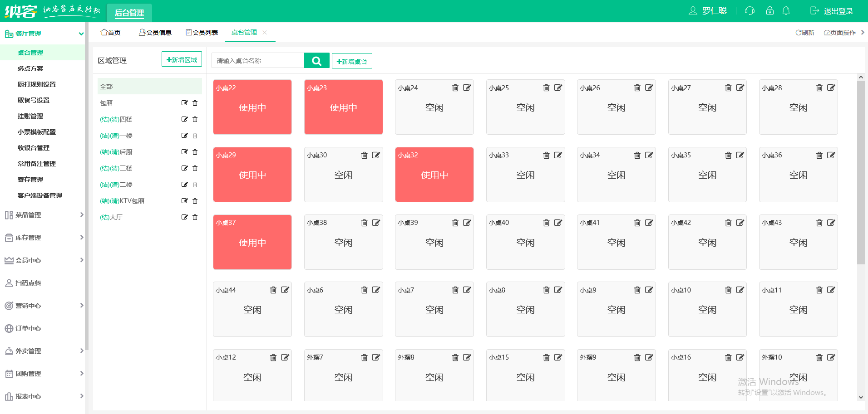Click the 新增区域 button
The width and height of the screenshot is (868, 414).
point(182,59)
